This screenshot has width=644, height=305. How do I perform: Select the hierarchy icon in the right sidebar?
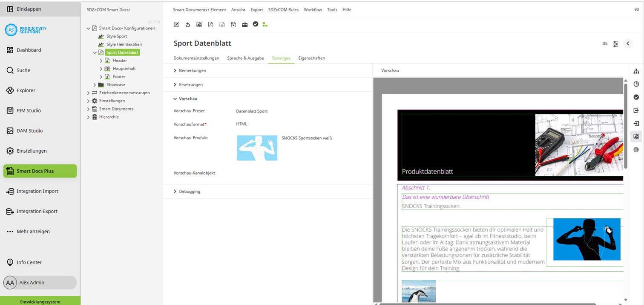[636, 71]
